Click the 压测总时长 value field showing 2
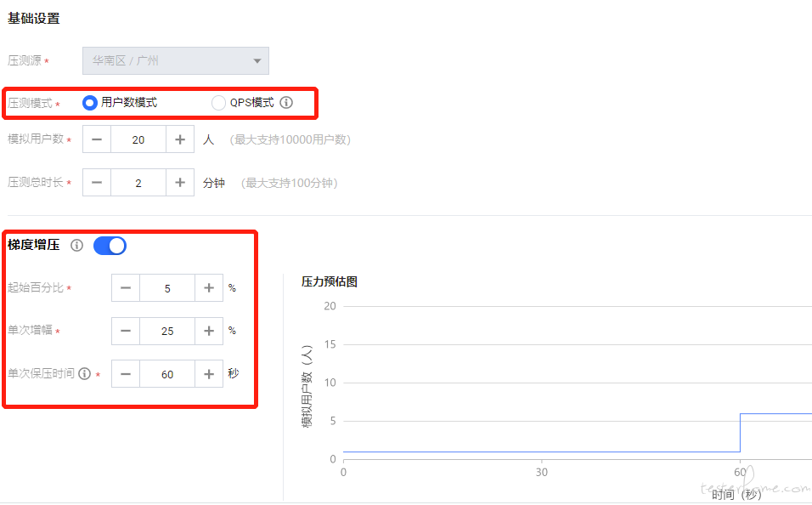The width and height of the screenshot is (812, 505). pos(138,183)
